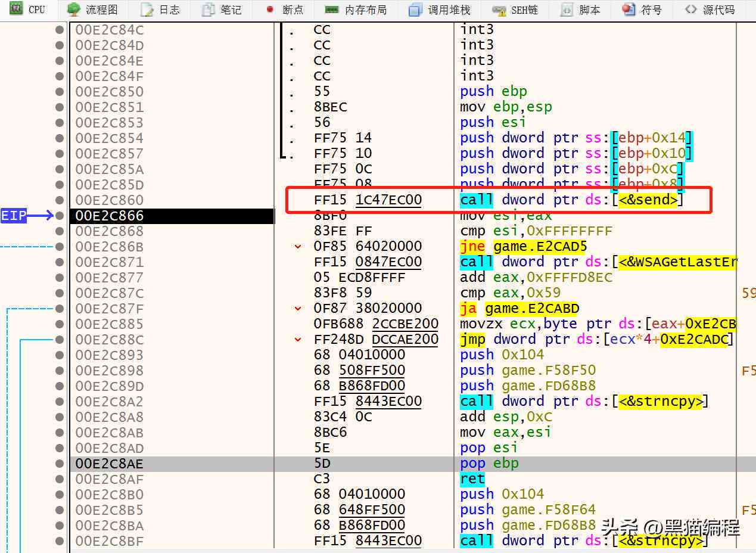The width and height of the screenshot is (756, 553).
Task: Click the jump arrow beside ja game.E2CABD
Action: [298, 309]
